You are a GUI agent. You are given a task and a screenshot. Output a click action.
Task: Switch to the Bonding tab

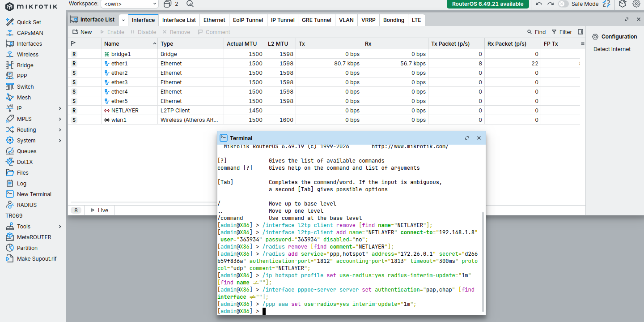[x=394, y=20]
